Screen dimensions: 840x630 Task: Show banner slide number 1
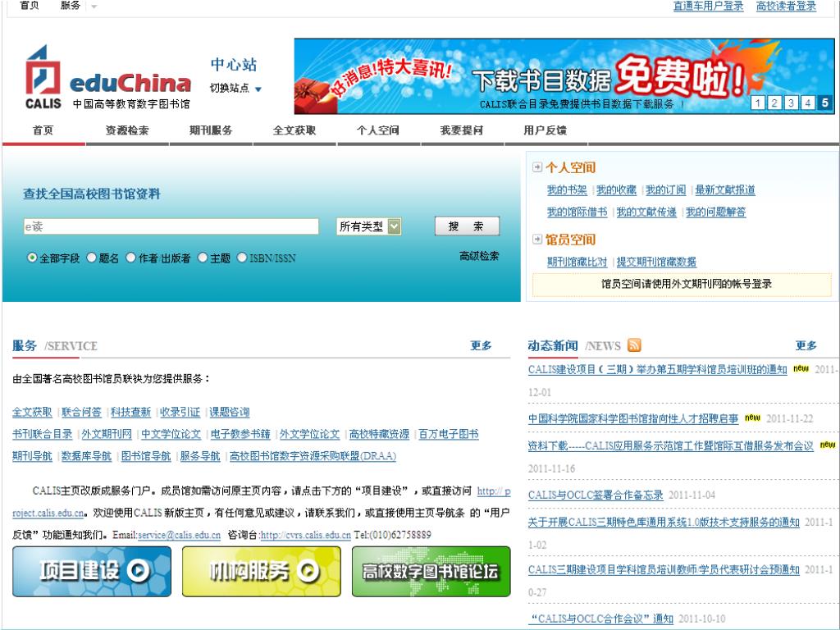tap(757, 103)
